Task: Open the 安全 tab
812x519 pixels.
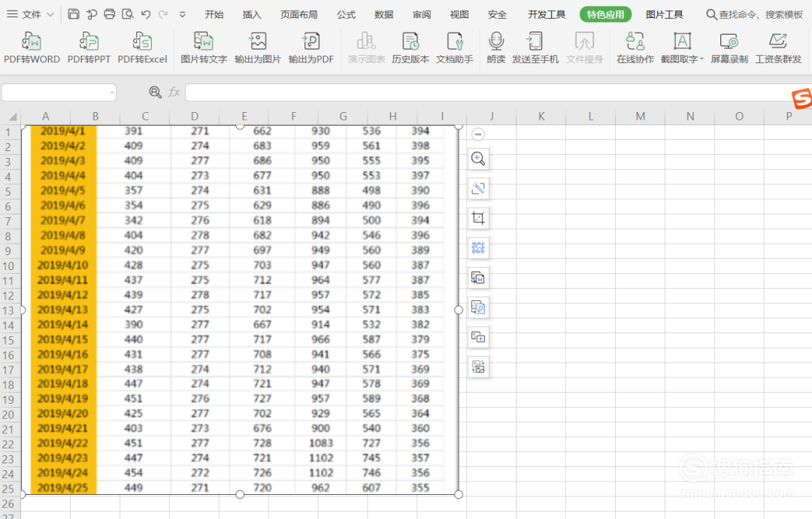Action: coord(497,14)
